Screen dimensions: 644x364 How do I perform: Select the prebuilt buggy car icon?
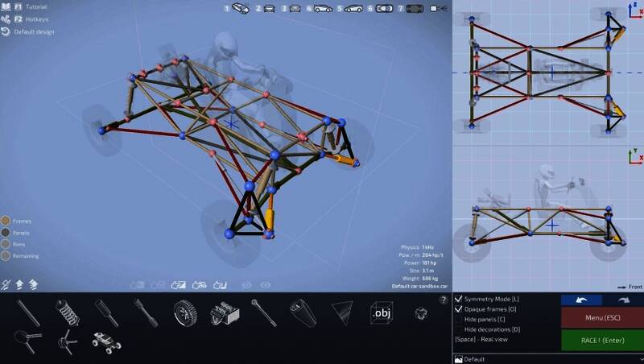105,343
